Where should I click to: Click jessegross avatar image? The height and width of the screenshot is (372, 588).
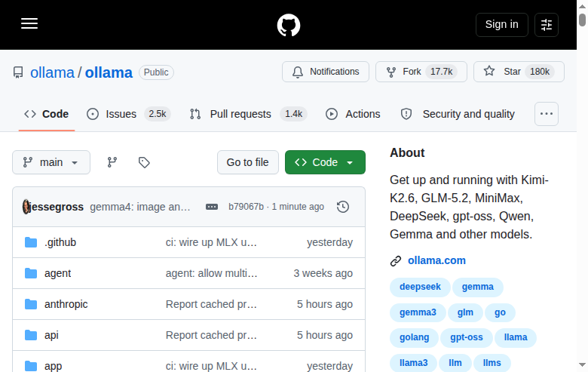point(26,207)
